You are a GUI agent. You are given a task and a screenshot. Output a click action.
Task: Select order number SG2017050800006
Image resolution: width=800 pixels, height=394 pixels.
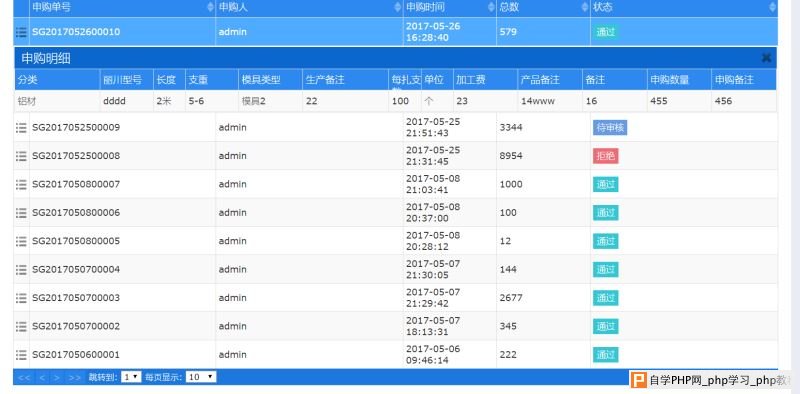pos(76,213)
